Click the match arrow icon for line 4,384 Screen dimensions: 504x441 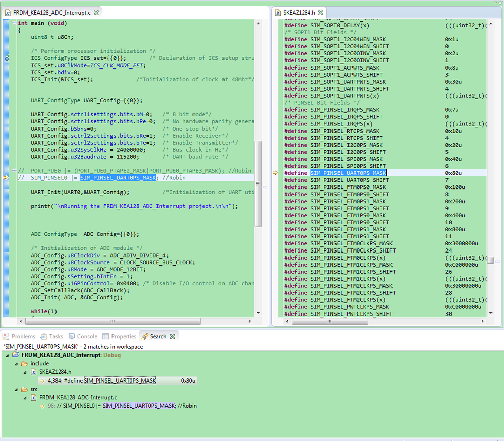[42, 381]
